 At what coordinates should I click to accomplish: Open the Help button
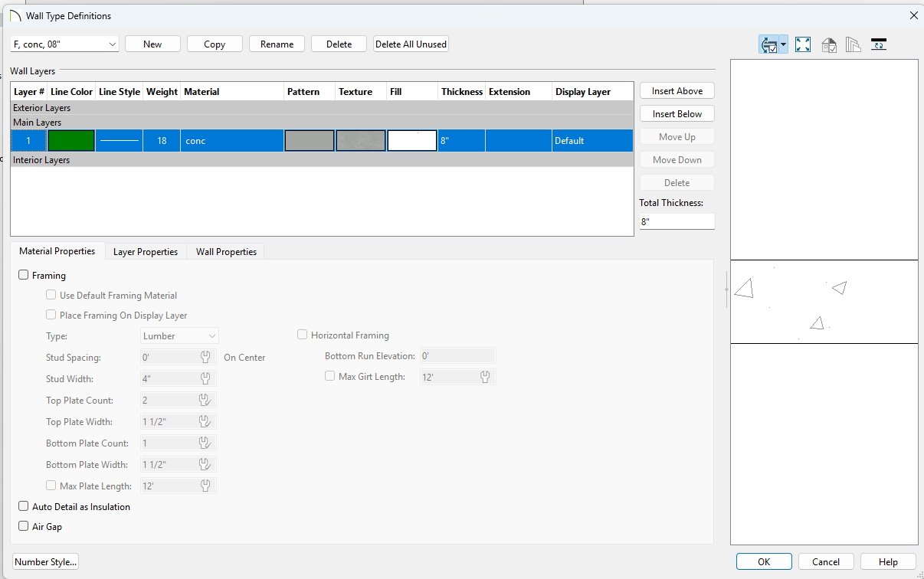coord(888,561)
